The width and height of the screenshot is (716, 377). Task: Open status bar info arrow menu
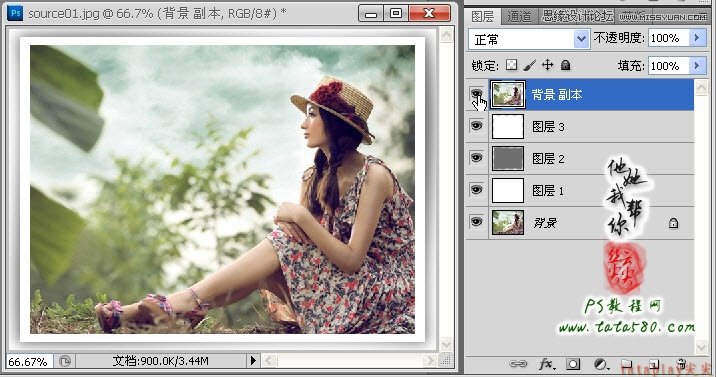pyautogui.click(x=253, y=361)
